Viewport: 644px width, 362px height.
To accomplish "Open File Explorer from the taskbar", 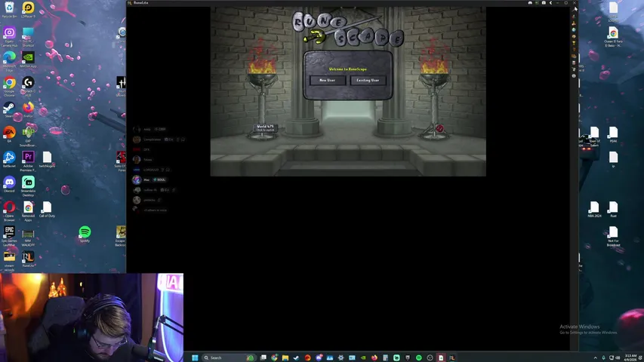I will tap(285, 357).
